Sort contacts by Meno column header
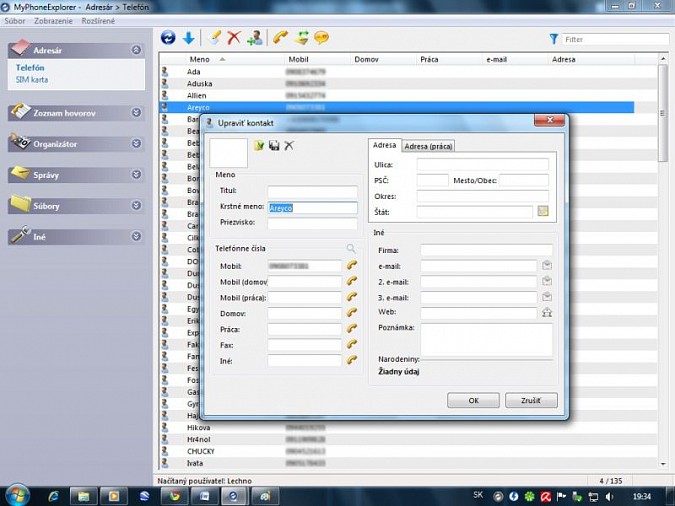 199,59
